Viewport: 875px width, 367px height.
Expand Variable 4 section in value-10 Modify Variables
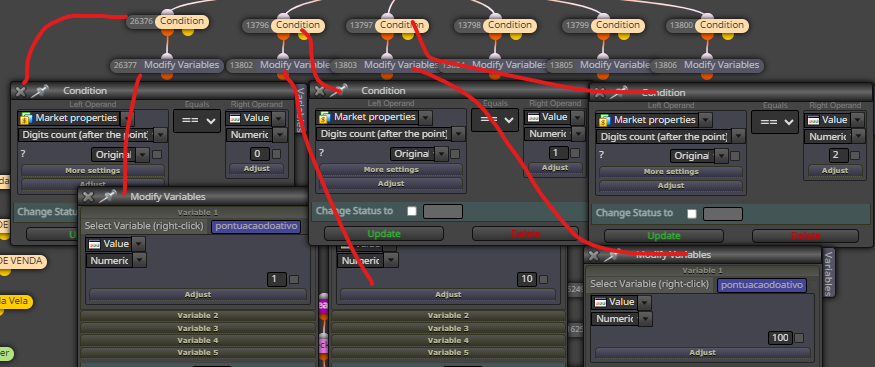coord(448,340)
